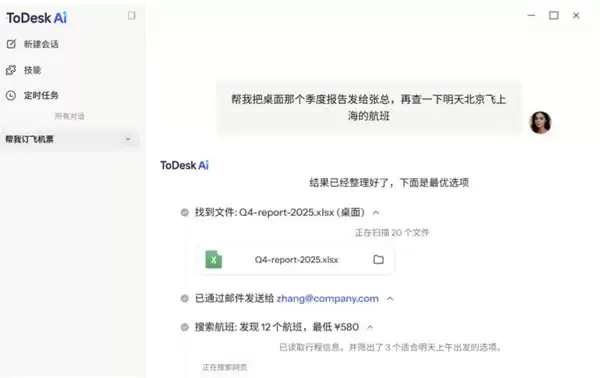Viewport: 600px width, 378px height.
Task: Click ToDesk Ai name above the reply
Action: (x=184, y=165)
